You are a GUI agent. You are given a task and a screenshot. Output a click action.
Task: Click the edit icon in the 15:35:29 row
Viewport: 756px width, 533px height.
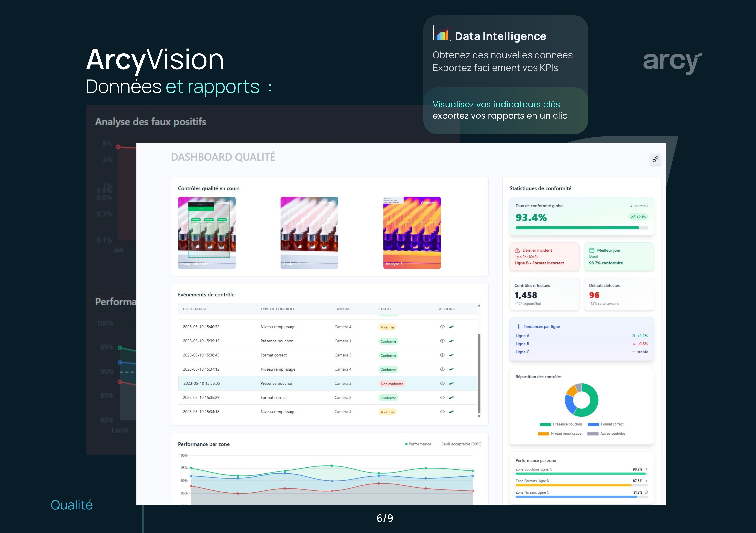click(451, 398)
